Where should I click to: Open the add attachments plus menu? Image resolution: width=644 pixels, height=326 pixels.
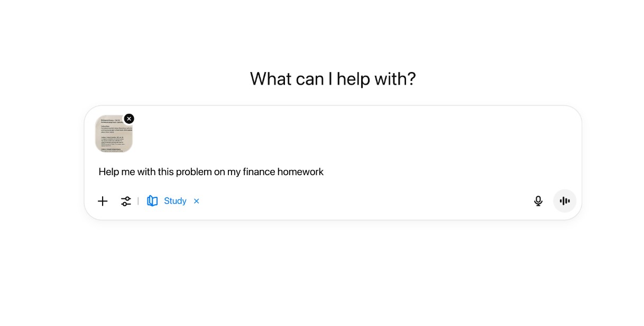(103, 201)
